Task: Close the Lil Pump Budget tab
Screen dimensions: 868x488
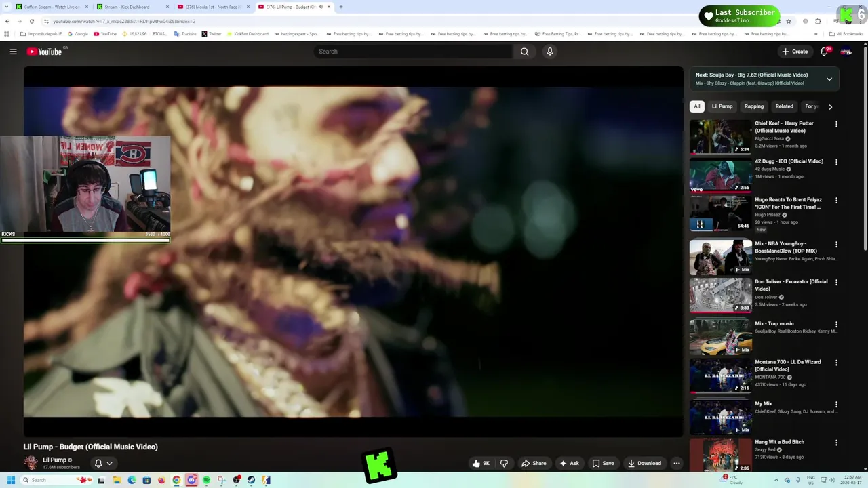Action: 329,7
